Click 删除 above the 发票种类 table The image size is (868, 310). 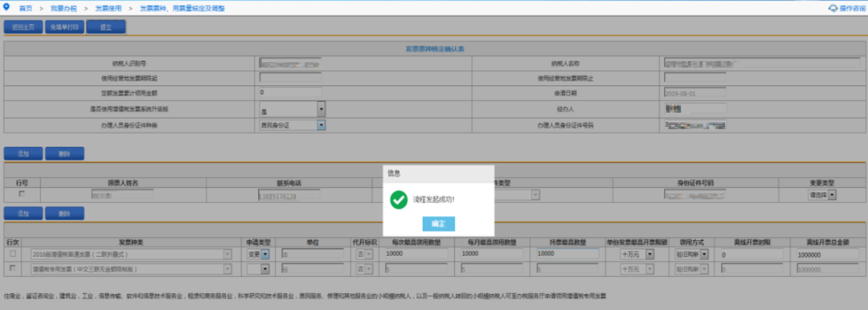64,213
